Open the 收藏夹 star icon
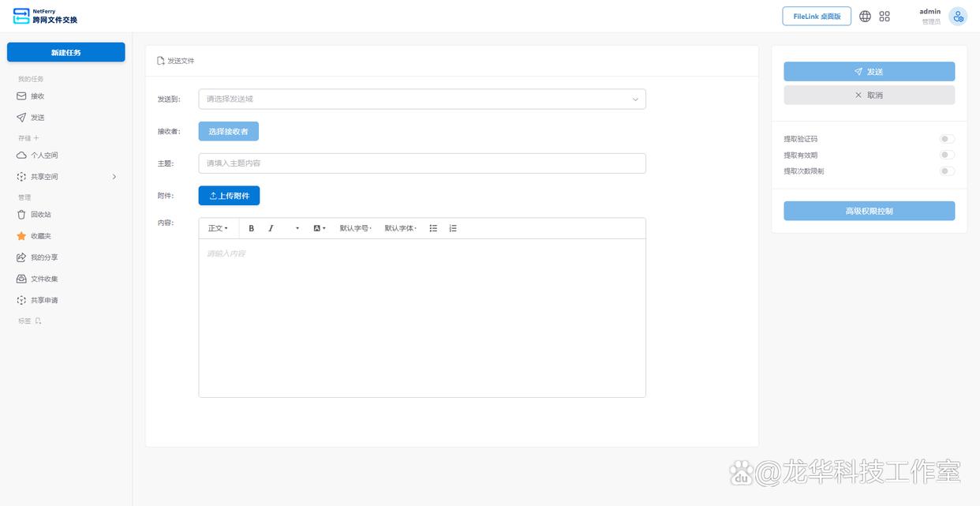This screenshot has height=506, width=980. 21,235
